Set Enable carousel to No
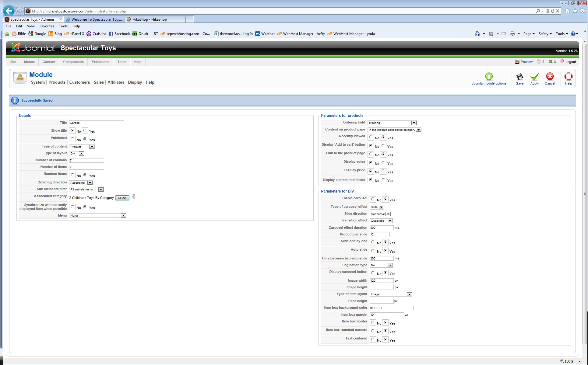This screenshot has width=588, height=365. [x=373, y=200]
